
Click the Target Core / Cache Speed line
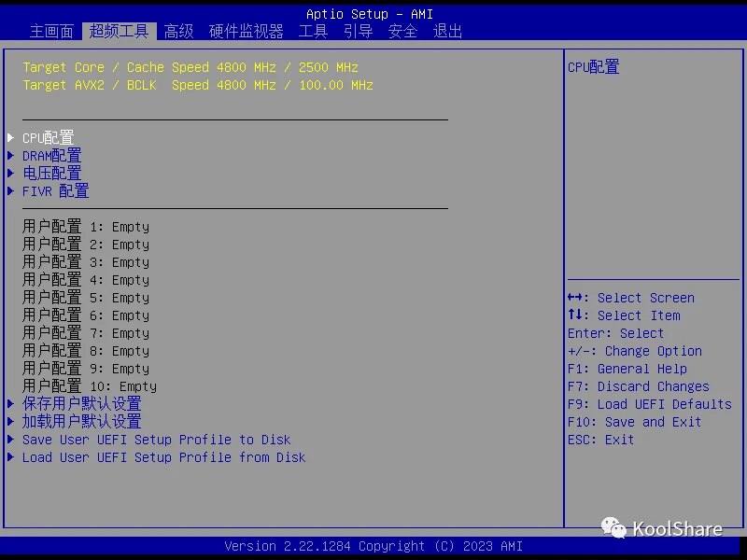pyautogui.click(x=190, y=67)
